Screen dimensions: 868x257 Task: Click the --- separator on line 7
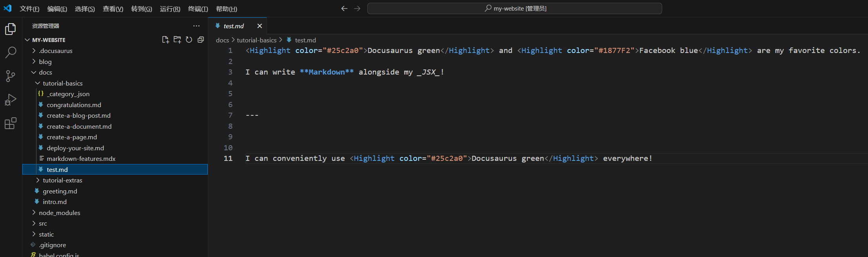[252, 115]
